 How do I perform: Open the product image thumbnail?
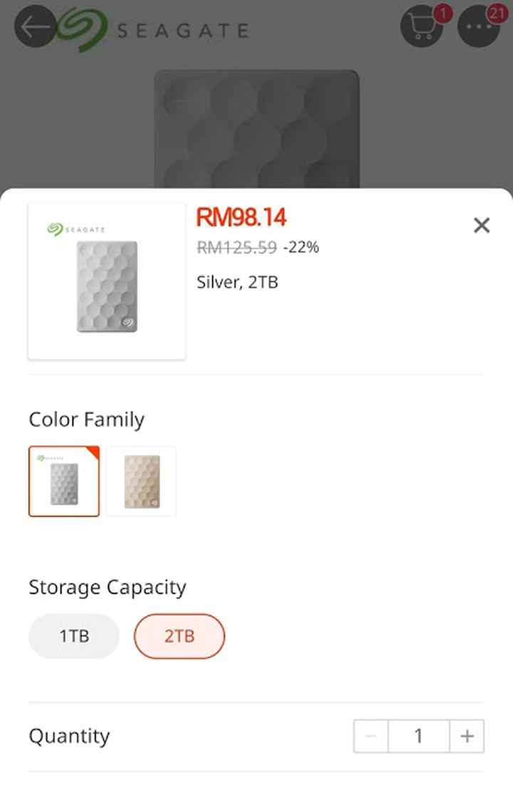pyautogui.click(x=106, y=280)
